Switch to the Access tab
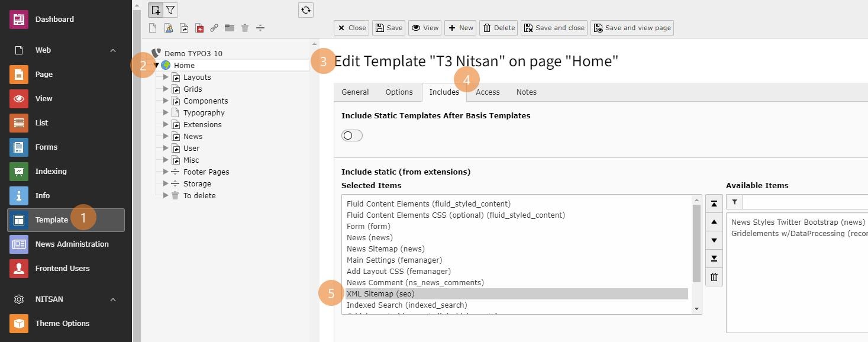 pyautogui.click(x=487, y=92)
